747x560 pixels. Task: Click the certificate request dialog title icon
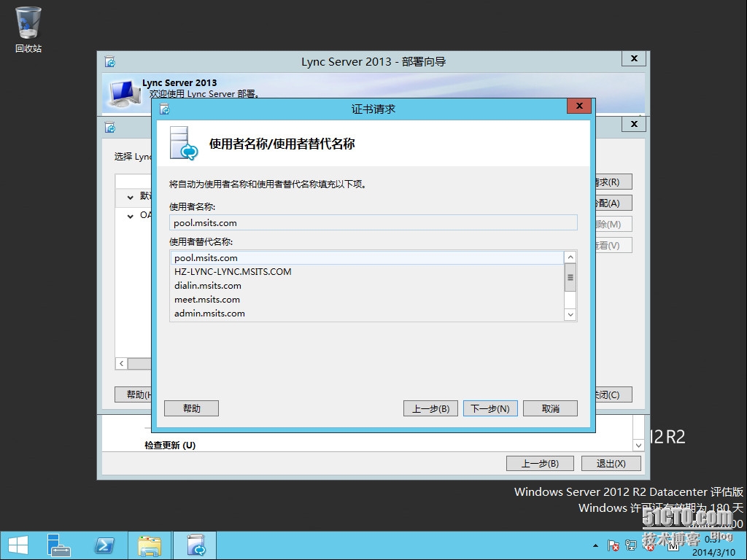[165, 109]
